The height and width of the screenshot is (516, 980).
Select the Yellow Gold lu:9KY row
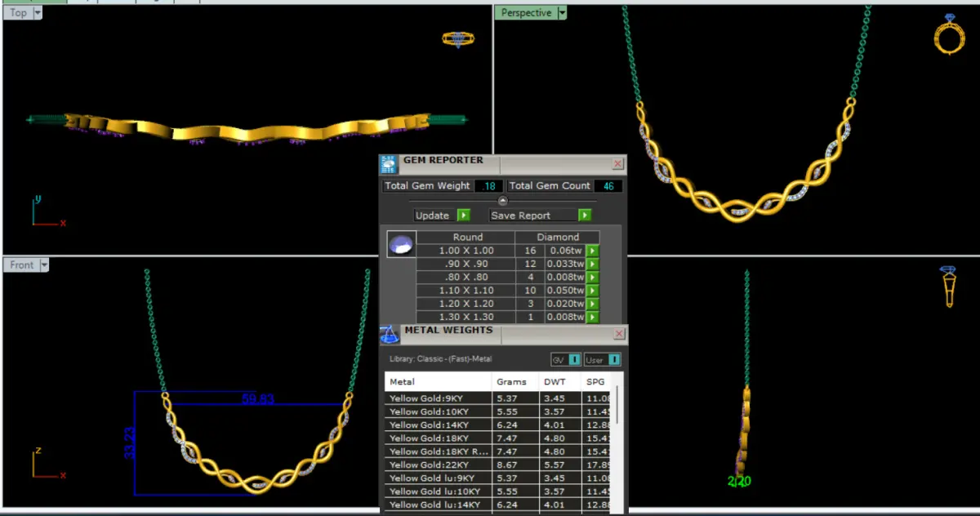[498, 478]
